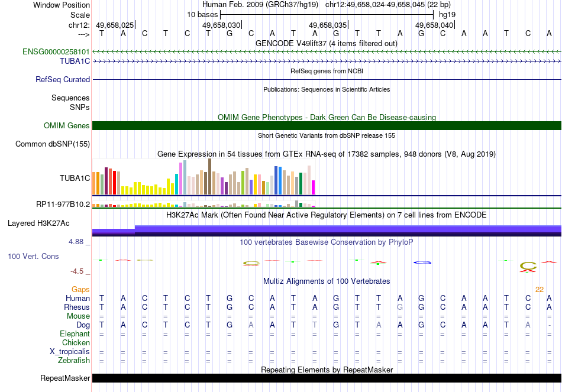
Task: Click the chr12: ruler label
Action: pyautogui.click(x=79, y=25)
